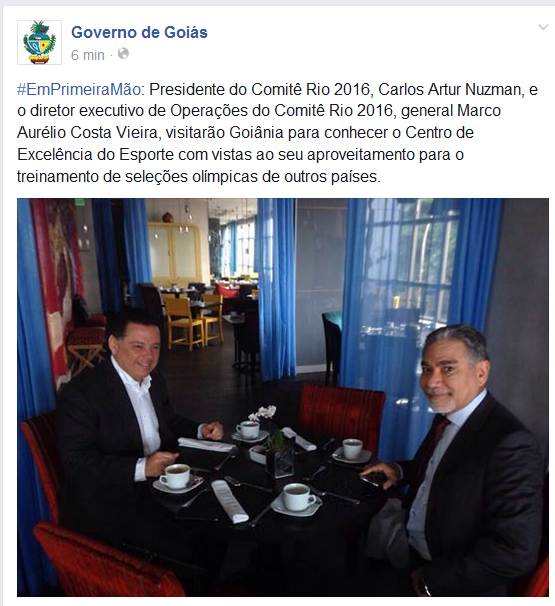The height and width of the screenshot is (606, 555).
Task: Click the yellow chairs in the photo background
Action: [x=193, y=320]
